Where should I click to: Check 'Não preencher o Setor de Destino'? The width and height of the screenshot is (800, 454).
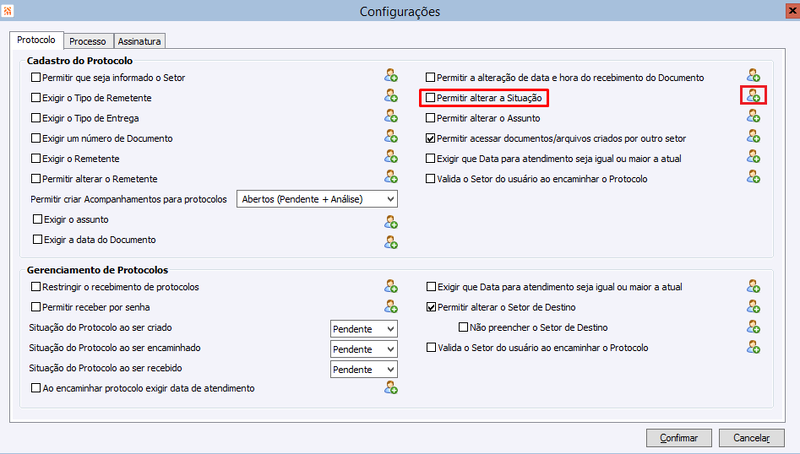coord(463,327)
